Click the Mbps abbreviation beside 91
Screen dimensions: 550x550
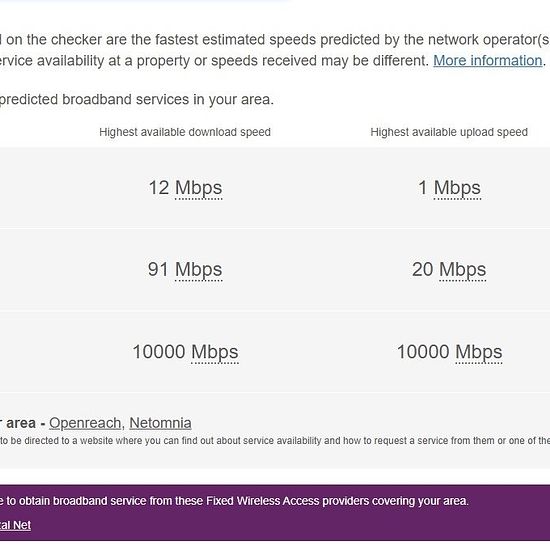point(199,270)
